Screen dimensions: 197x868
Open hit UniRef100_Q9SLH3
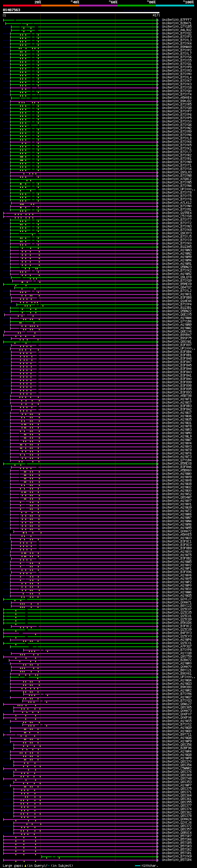pos(176,172)
